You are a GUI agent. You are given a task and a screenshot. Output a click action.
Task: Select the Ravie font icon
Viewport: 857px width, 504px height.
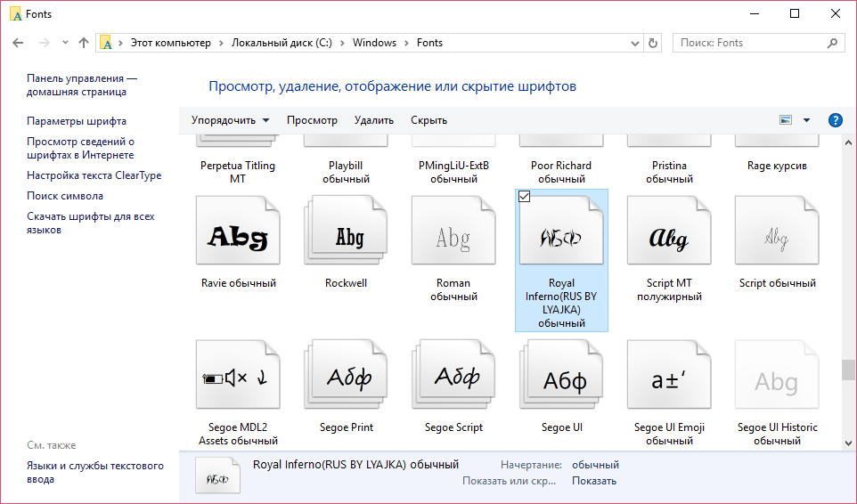pos(238,236)
